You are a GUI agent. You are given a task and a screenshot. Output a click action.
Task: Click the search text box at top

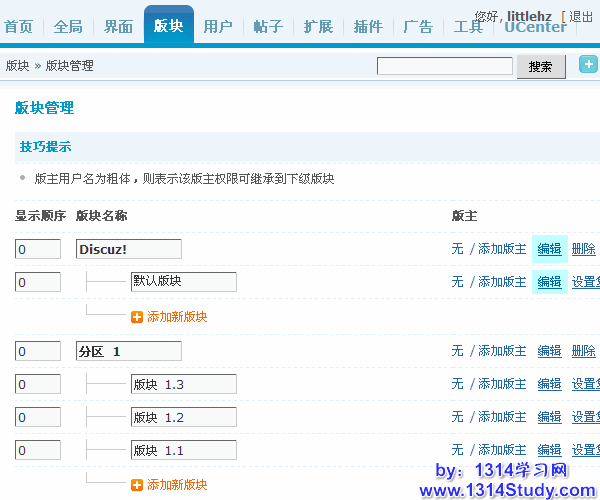click(445, 67)
